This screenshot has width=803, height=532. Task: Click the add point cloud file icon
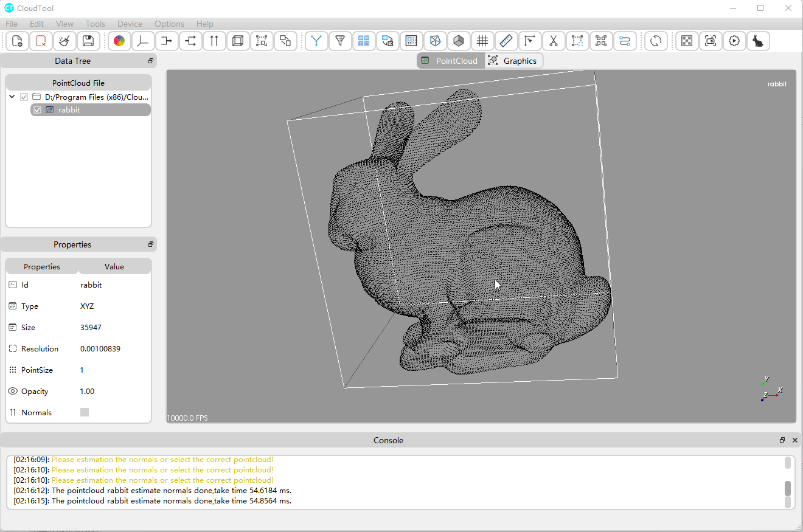pyautogui.click(x=17, y=41)
